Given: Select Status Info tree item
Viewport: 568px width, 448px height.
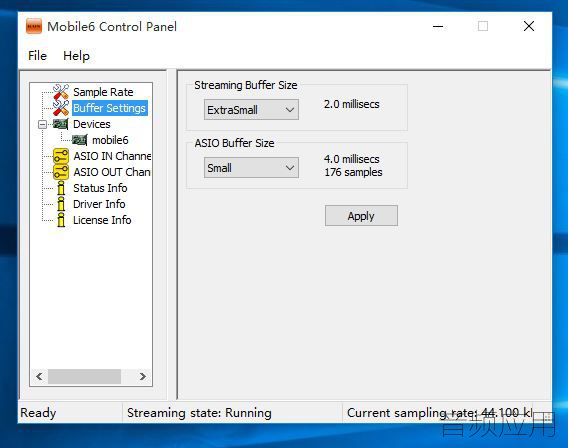Looking at the screenshot, I should pos(100,188).
